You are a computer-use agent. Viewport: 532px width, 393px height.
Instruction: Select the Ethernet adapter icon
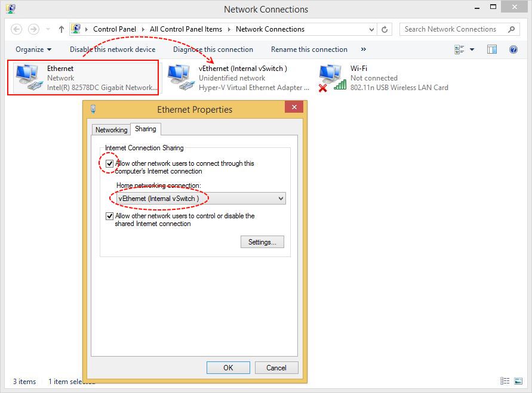pos(29,78)
